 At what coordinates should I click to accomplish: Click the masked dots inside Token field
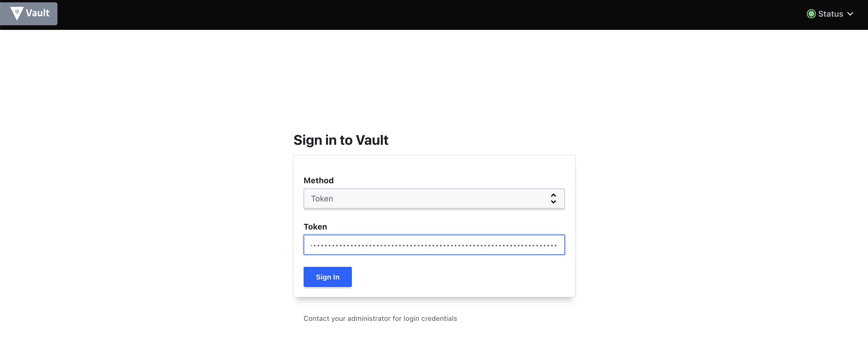click(x=433, y=246)
